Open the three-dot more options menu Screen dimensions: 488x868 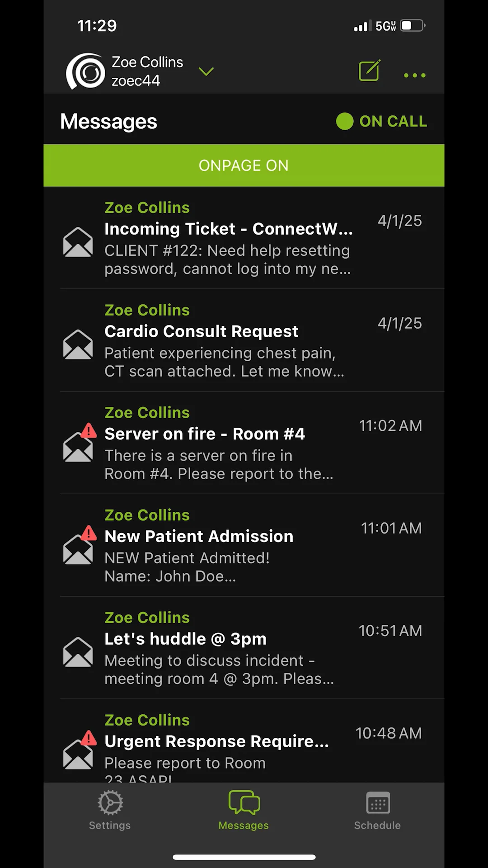coord(415,75)
